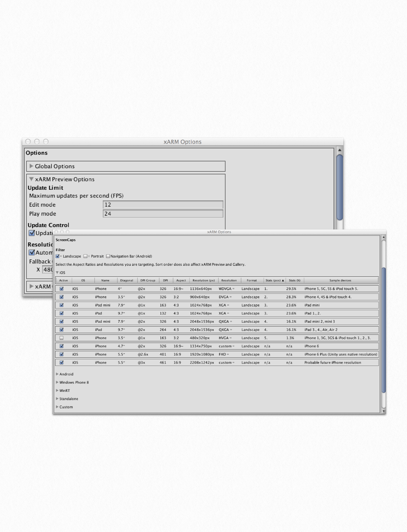Click the front window's scrollbar down arrow
The width and height of the screenshot is (407, 532).
click(383, 411)
